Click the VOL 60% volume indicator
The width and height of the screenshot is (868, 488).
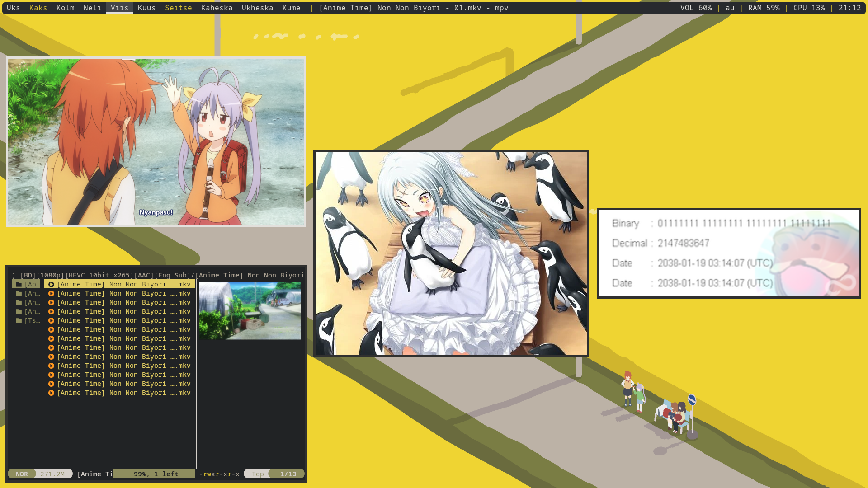point(696,8)
